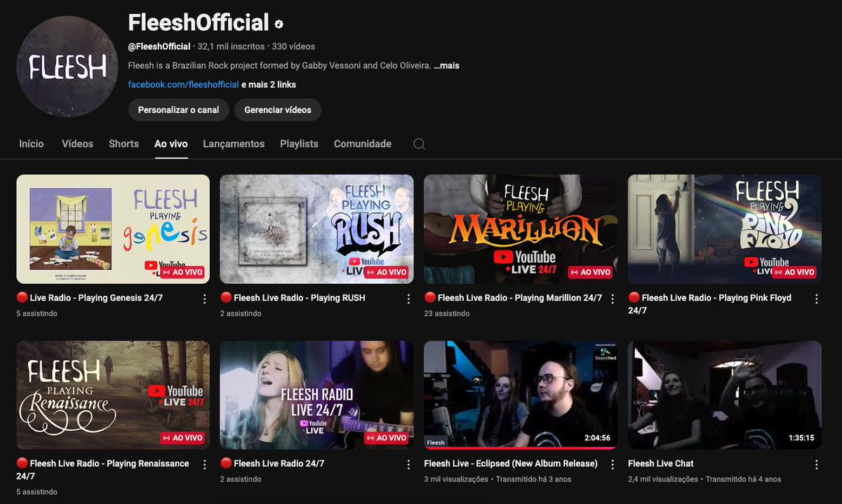Open the Fleesh Playing Renaissance thumbnail

click(113, 395)
